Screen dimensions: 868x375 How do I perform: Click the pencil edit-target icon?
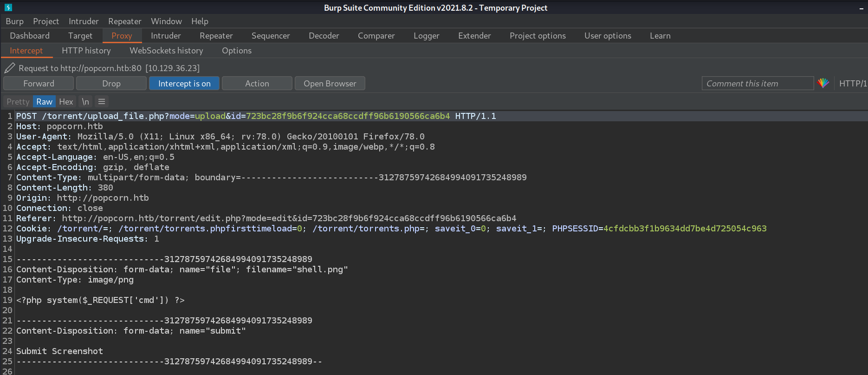tap(10, 68)
